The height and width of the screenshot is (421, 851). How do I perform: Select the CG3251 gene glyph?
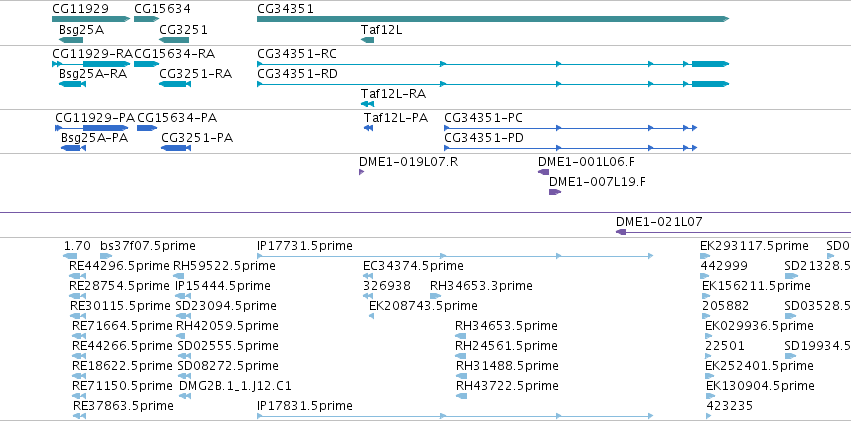tap(174, 40)
